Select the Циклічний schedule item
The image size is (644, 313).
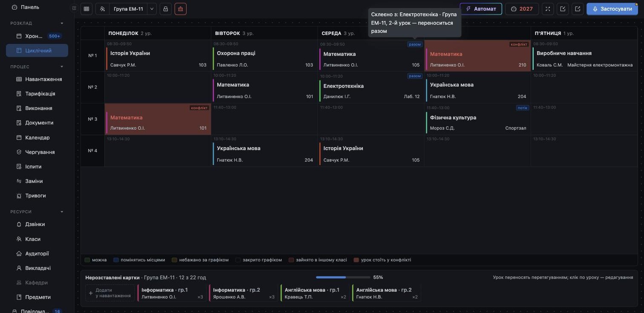point(37,51)
